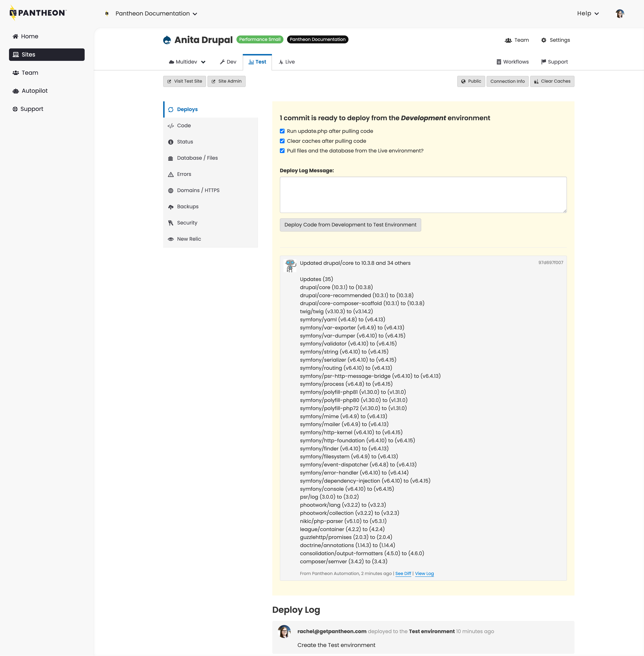Click Deploy Code from Development to Test
Screen dimensions: 644x656
(x=350, y=224)
